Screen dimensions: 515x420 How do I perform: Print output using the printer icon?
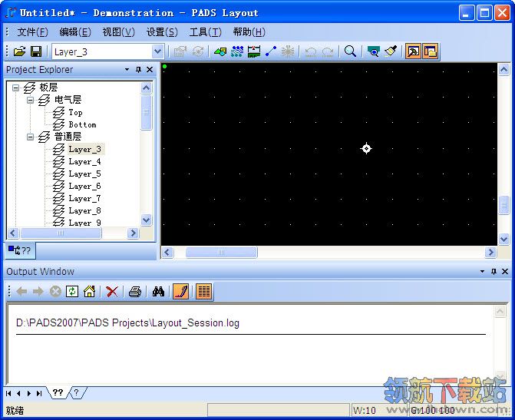point(134,291)
